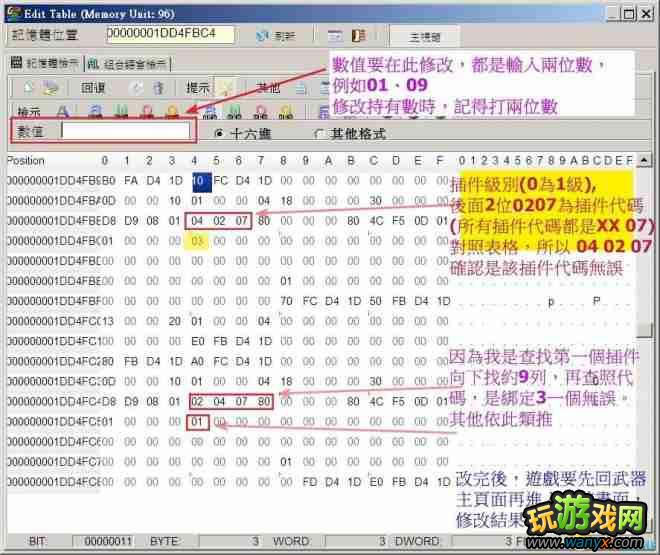Click the door-shaped exit icon in top toolbar
This screenshot has width=660, height=555.
(x=358, y=35)
